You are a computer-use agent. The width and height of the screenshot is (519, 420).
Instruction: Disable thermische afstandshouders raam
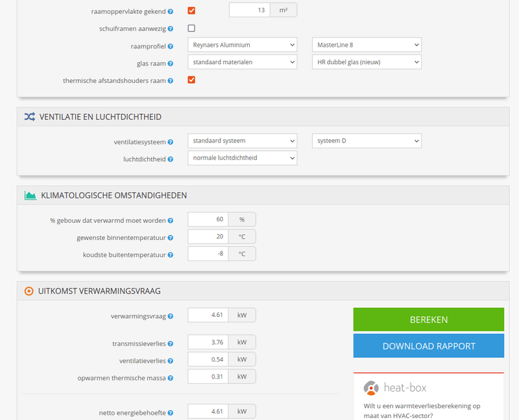coord(191,80)
